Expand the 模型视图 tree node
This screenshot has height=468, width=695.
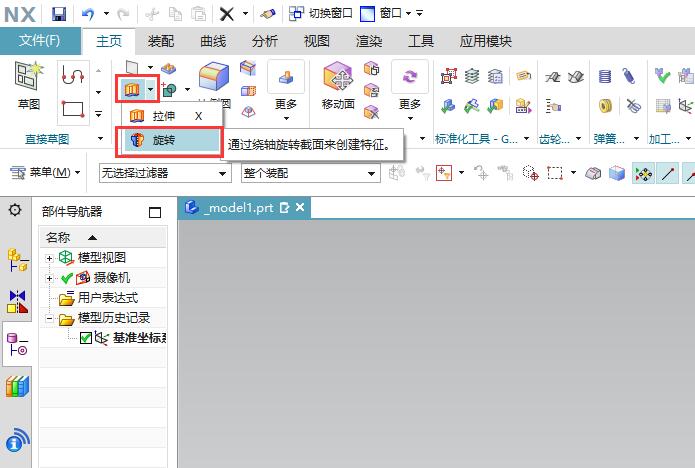pyautogui.click(x=50, y=258)
